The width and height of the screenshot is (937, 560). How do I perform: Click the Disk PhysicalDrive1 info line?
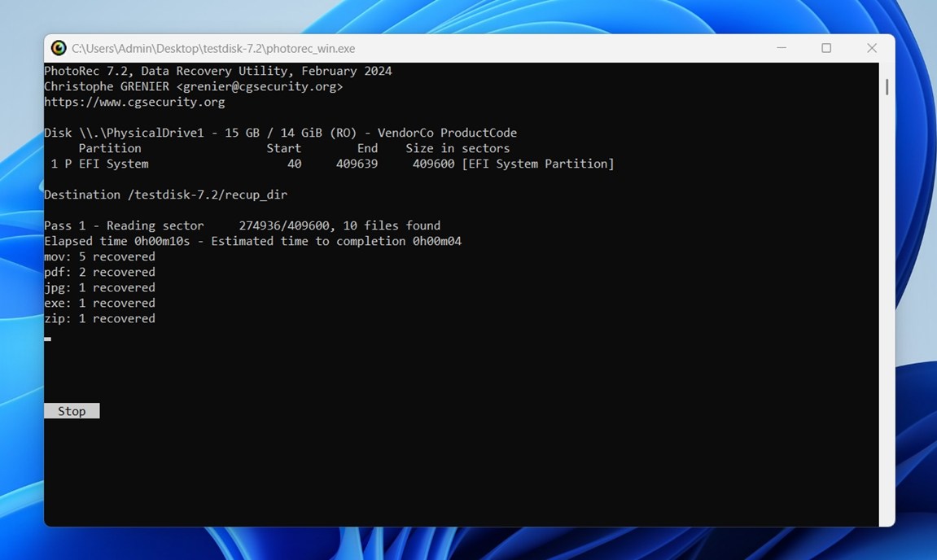(x=280, y=133)
